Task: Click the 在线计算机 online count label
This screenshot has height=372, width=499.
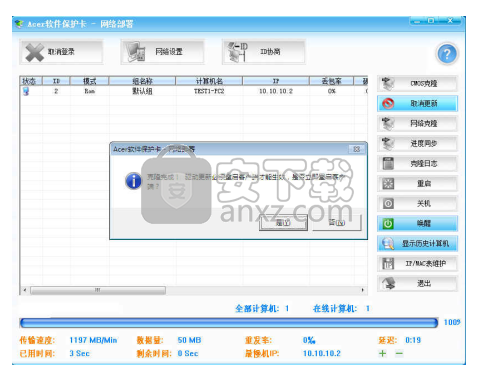Action: [x=335, y=309]
